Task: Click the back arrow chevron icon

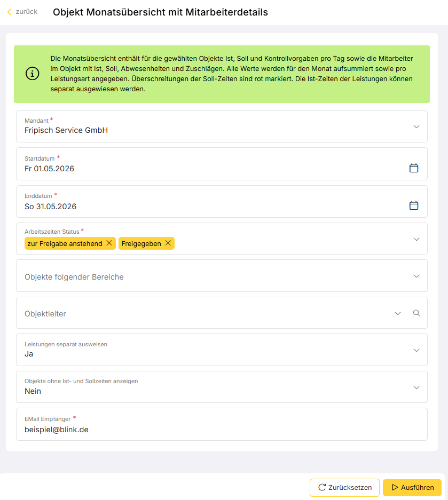Action: [x=9, y=12]
